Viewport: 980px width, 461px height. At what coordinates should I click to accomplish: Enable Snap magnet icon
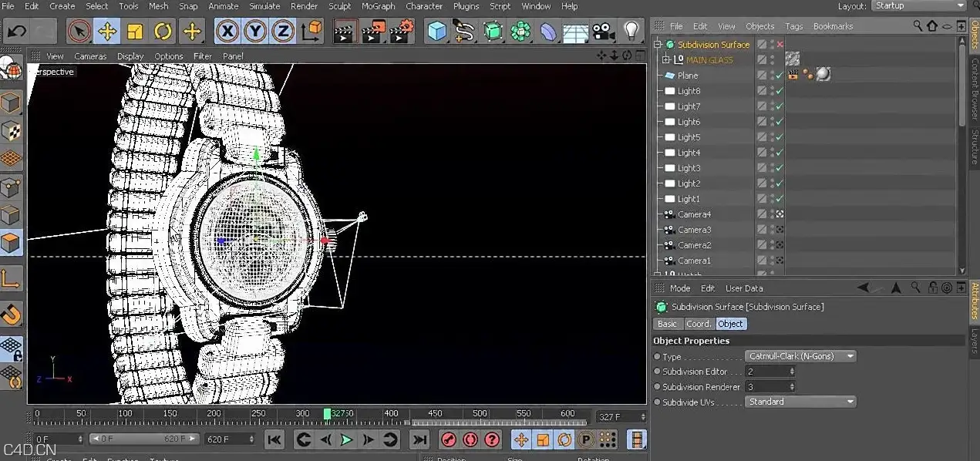tap(11, 314)
